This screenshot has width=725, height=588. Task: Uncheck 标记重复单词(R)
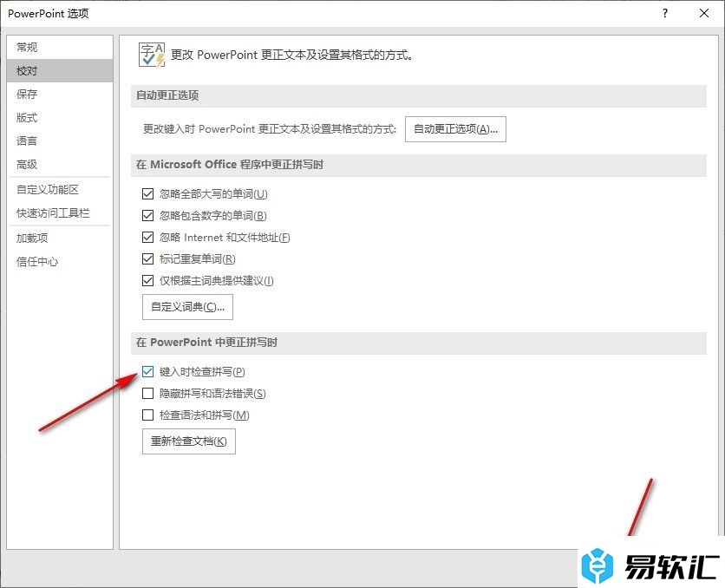coord(148,258)
